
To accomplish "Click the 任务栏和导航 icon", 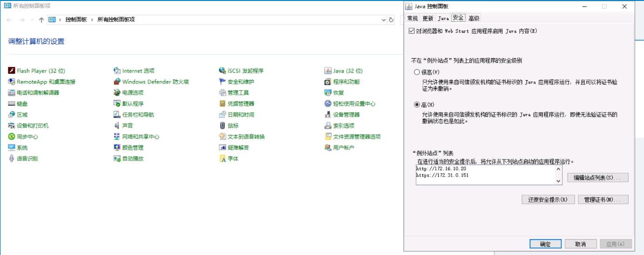I will click(x=117, y=115).
